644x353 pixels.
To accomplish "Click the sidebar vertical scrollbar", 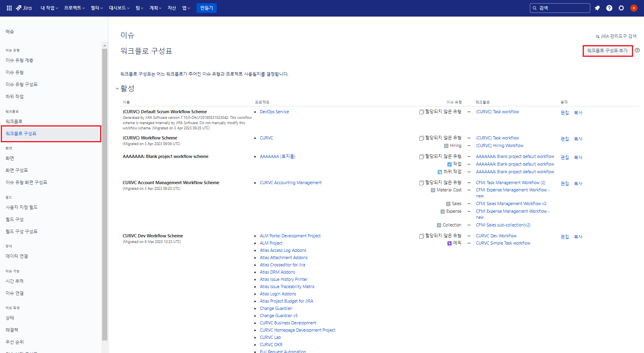I will [105, 194].
